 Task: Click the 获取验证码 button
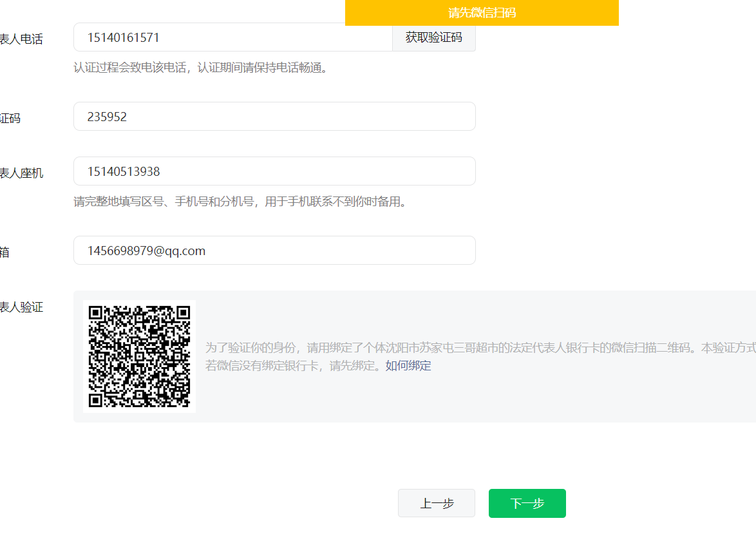pyautogui.click(x=434, y=37)
